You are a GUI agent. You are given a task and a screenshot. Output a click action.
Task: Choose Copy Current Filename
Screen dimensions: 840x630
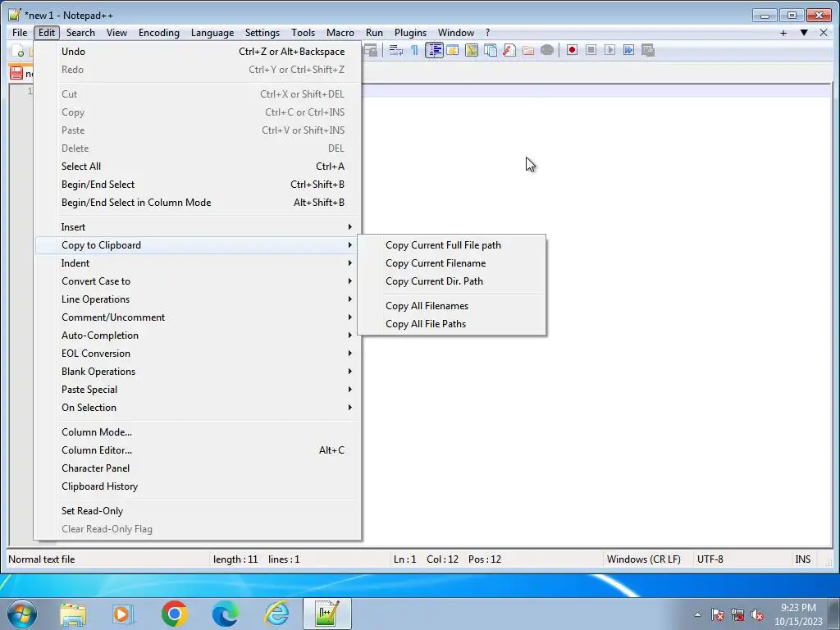tap(452, 263)
